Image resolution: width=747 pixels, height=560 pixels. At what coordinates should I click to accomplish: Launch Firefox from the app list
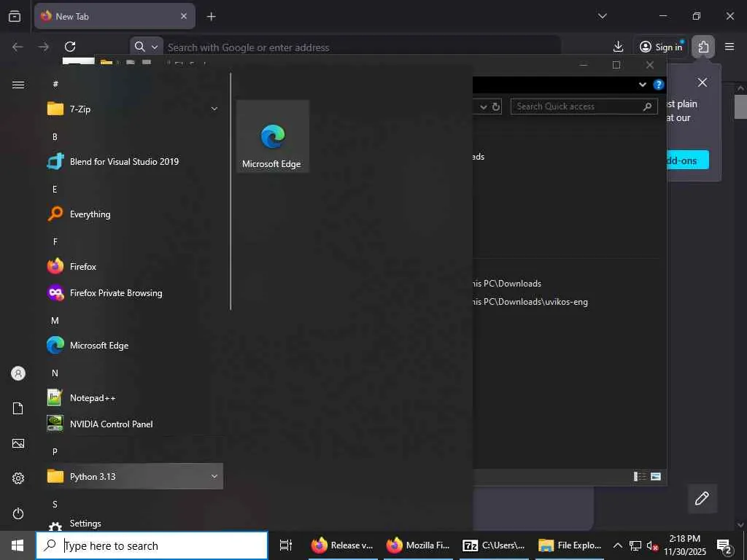click(x=133, y=266)
